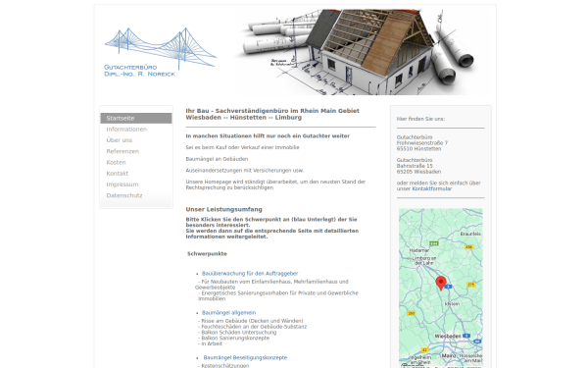Open the Über uns page
The width and height of the screenshot is (588, 368).
click(x=120, y=140)
